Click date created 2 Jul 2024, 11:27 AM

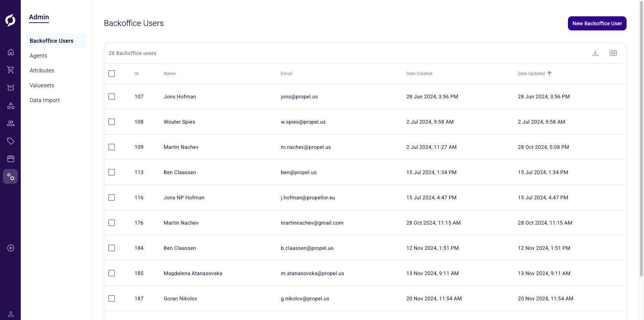(x=431, y=147)
